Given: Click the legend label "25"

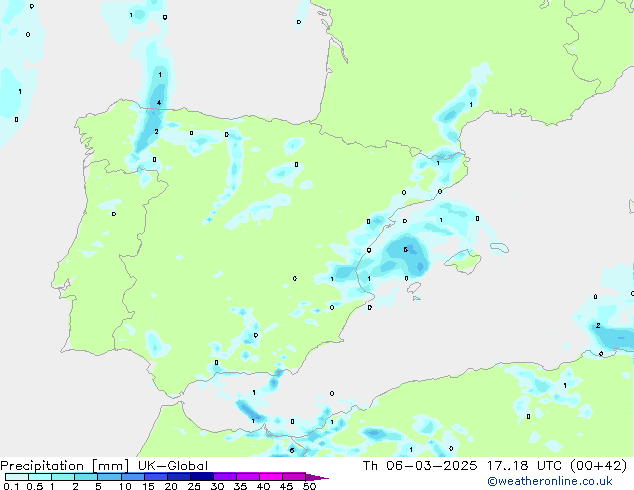Looking at the screenshot, I should pyautogui.click(x=194, y=486).
